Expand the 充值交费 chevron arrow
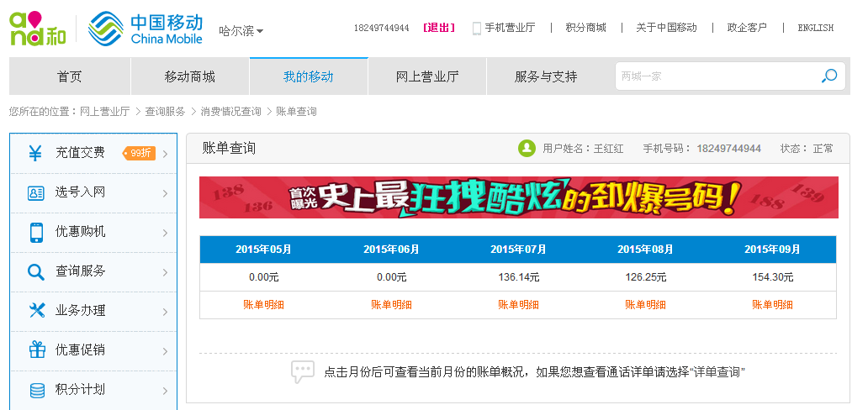The image size is (868, 410). [x=165, y=154]
